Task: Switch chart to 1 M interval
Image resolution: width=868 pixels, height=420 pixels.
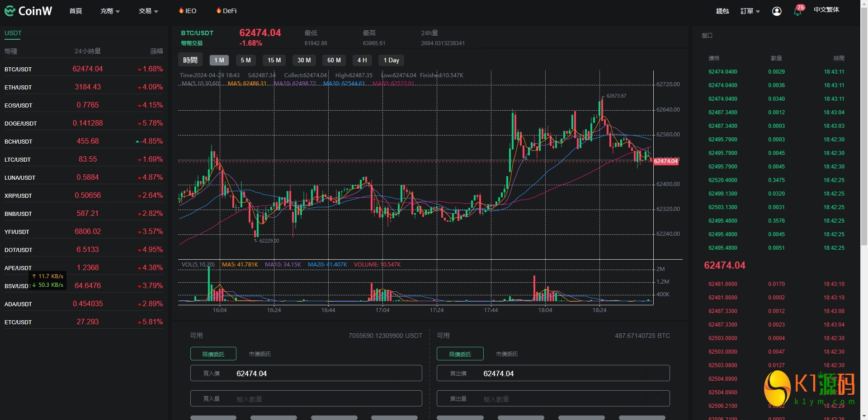Action: point(219,60)
